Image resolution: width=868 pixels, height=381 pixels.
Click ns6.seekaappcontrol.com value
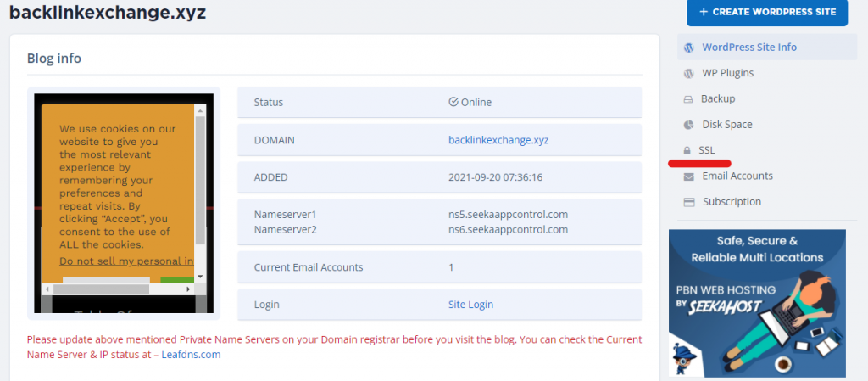(509, 229)
